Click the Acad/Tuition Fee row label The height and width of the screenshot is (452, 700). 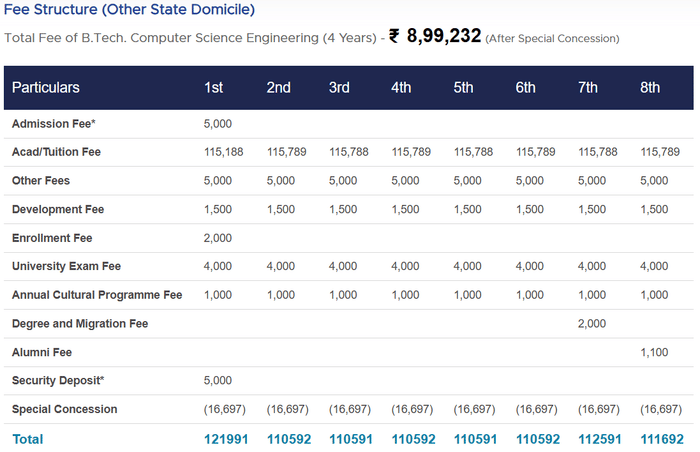(56, 152)
